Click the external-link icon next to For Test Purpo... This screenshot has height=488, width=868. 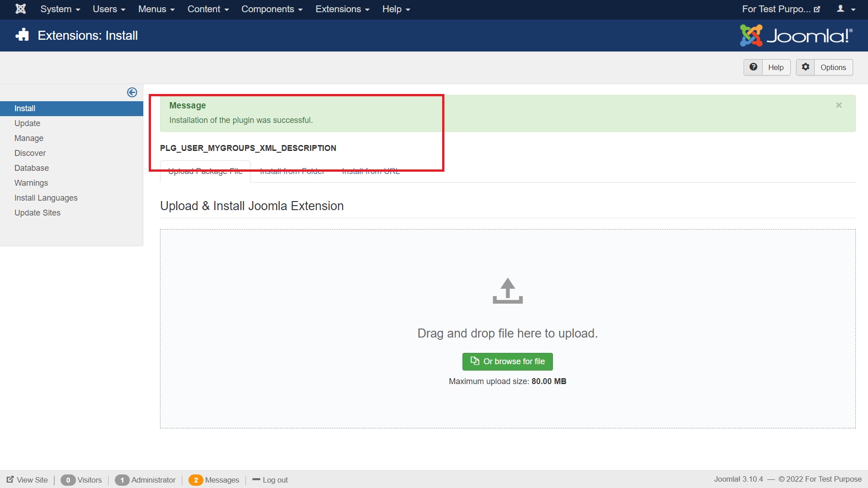(x=818, y=9)
